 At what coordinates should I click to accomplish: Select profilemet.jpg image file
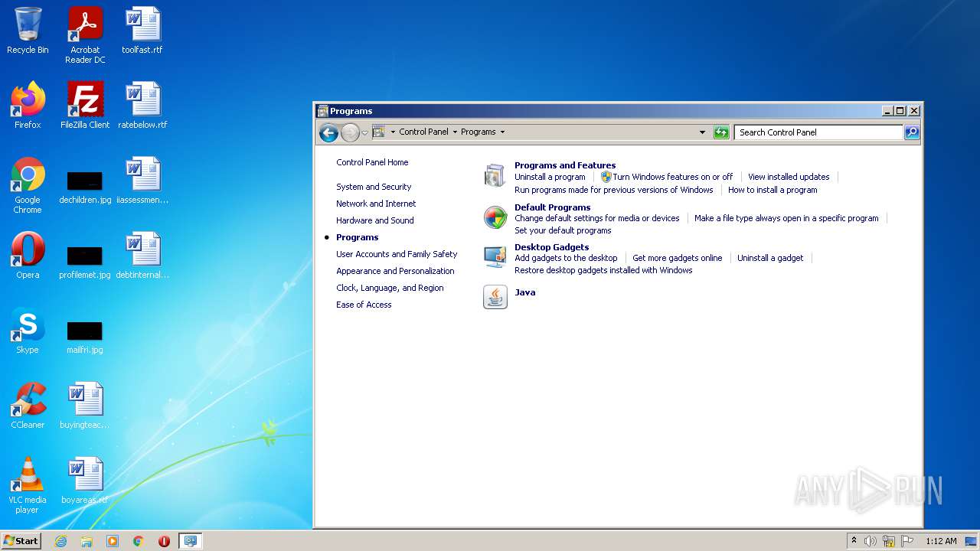(x=85, y=260)
